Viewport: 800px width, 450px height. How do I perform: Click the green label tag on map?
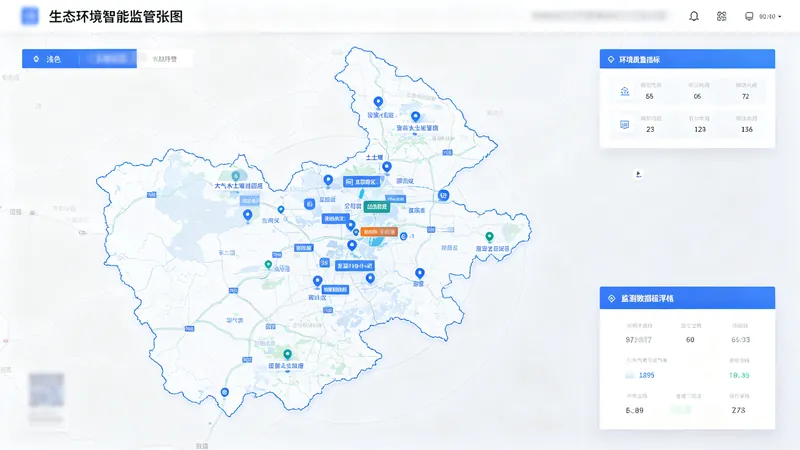click(377, 207)
